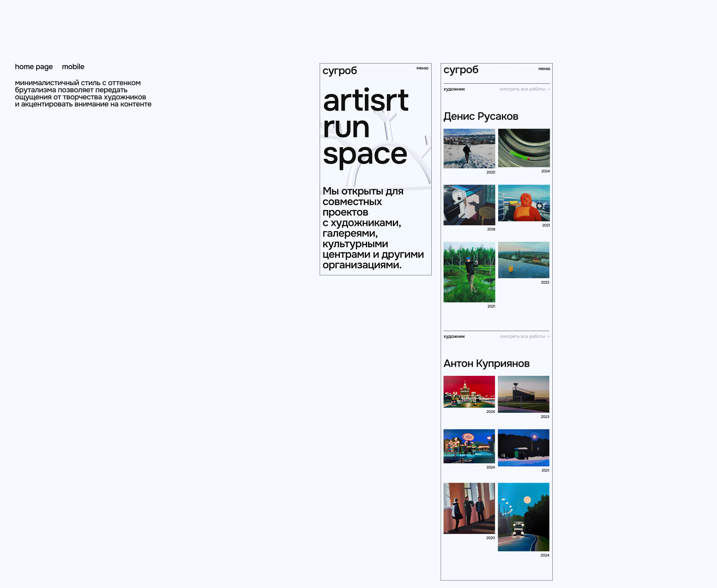Open the 2022 orange juice glass landscape painting
The height and width of the screenshot is (588, 717).
[x=524, y=260]
